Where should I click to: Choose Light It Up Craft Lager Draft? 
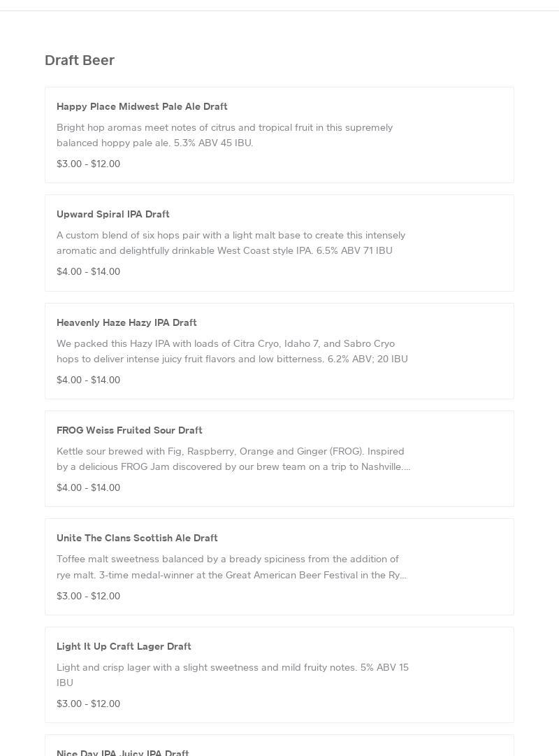pyautogui.click(x=124, y=646)
